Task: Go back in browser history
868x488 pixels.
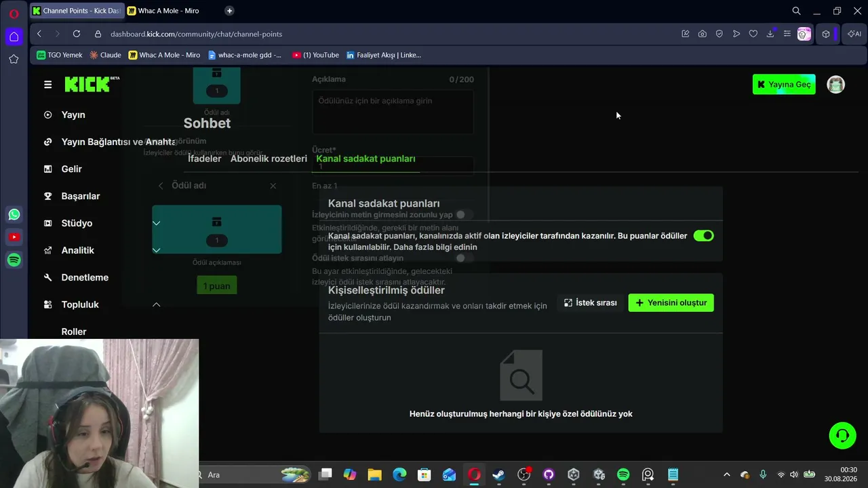Action: (x=39, y=34)
